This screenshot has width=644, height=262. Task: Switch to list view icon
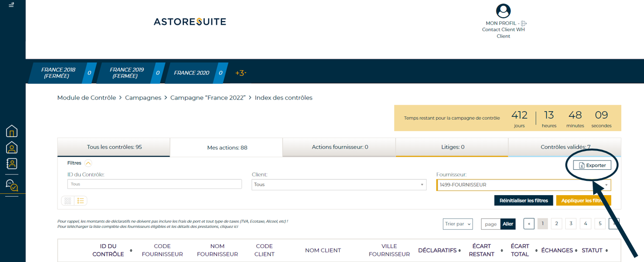coord(81,201)
